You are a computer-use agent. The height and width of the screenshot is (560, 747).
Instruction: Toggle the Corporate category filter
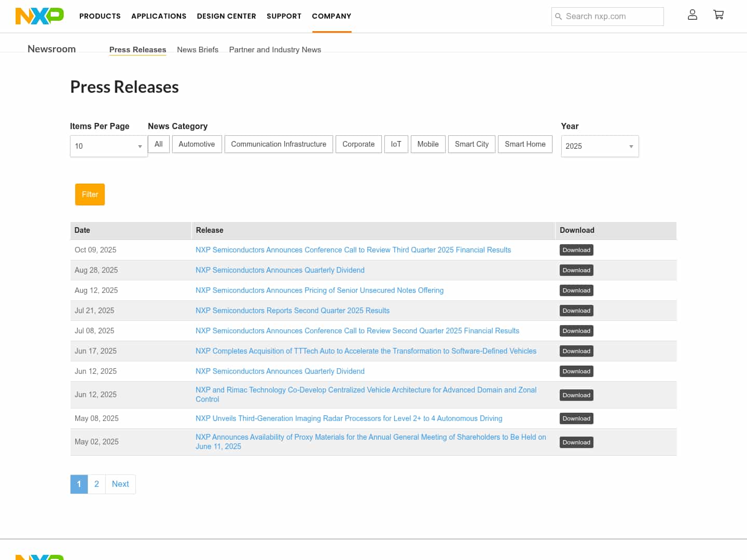click(358, 144)
